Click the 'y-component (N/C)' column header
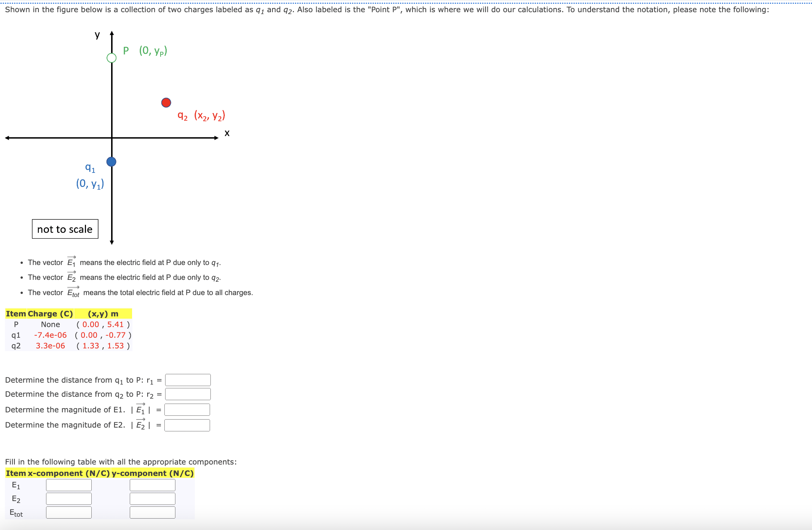812x530 pixels. click(152, 473)
